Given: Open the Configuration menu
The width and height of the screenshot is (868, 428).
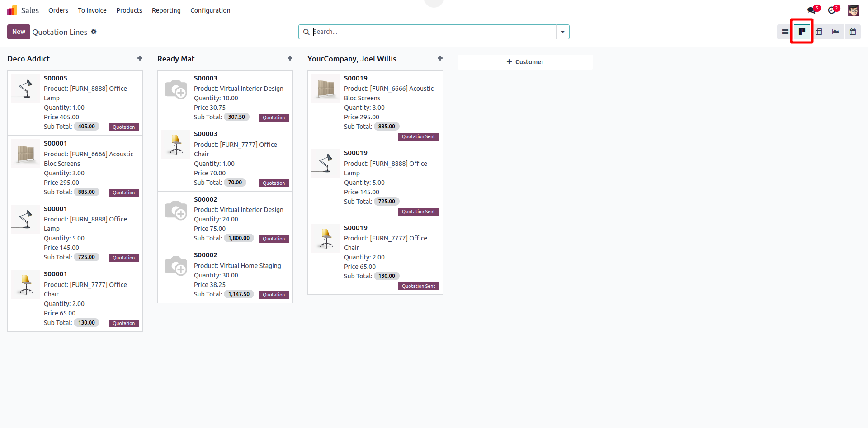Looking at the screenshot, I should [210, 10].
